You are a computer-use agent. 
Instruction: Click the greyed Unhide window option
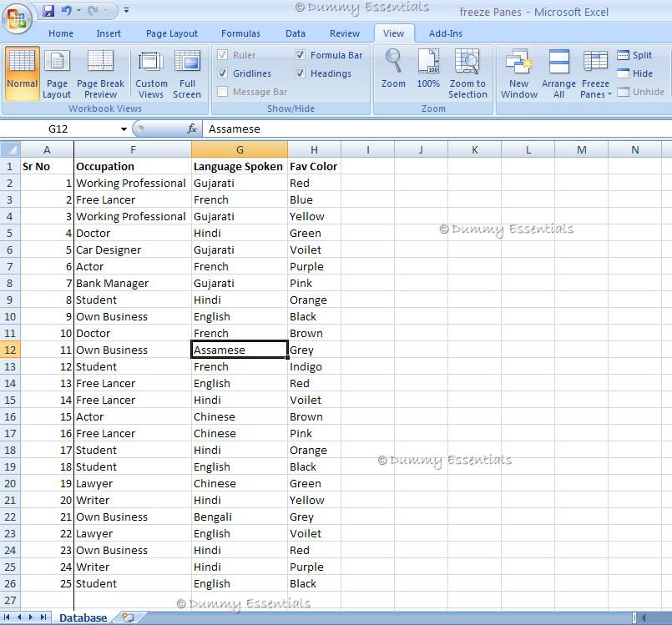coord(641,92)
